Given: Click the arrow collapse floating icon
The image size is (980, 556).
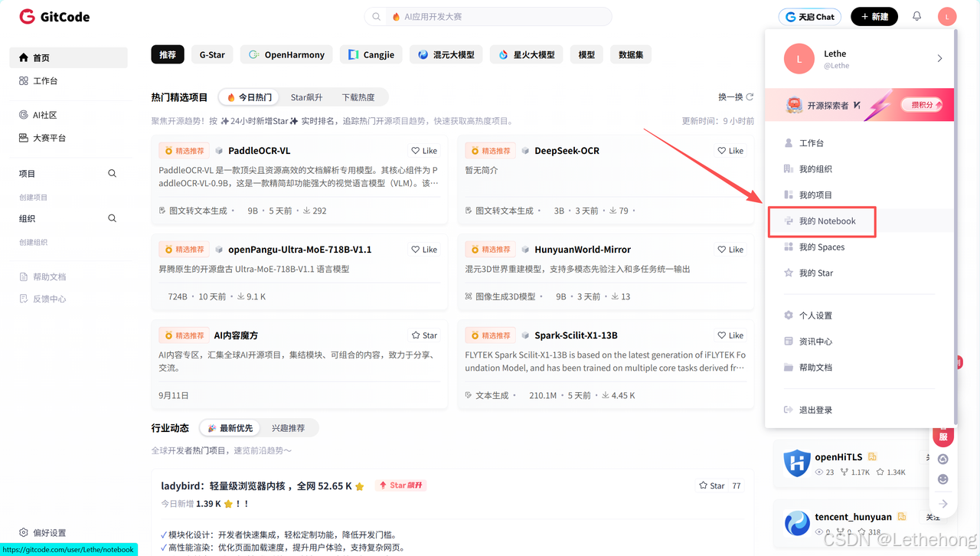Looking at the screenshot, I should [x=943, y=503].
